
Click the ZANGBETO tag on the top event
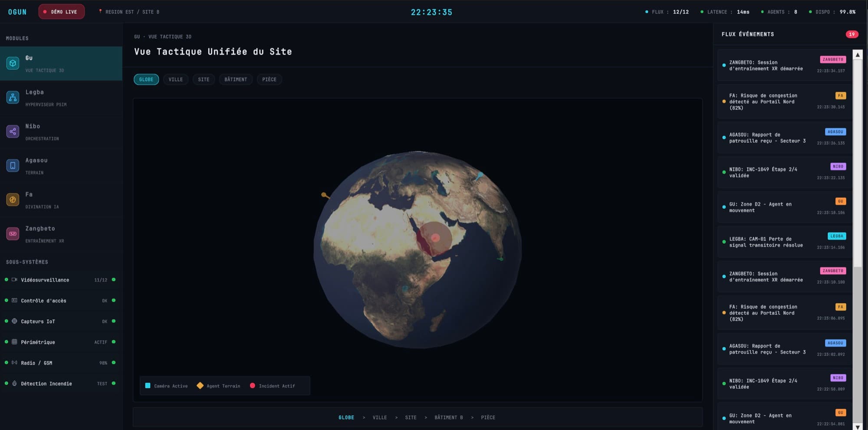(833, 59)
